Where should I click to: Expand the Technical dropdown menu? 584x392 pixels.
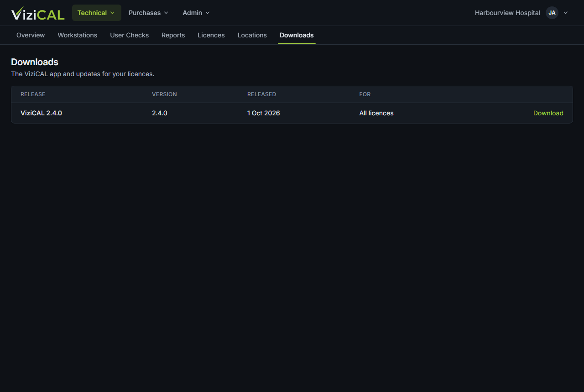tap(97, 13)
